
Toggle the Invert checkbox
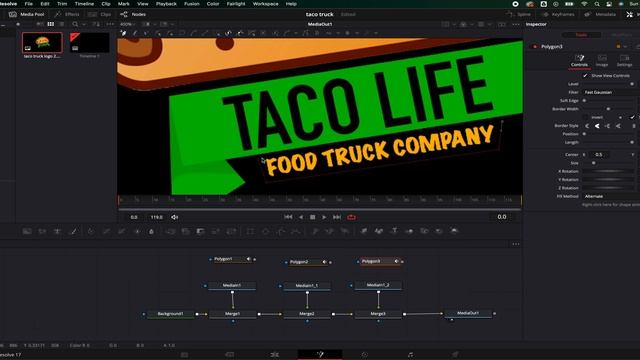pos(586,117)
